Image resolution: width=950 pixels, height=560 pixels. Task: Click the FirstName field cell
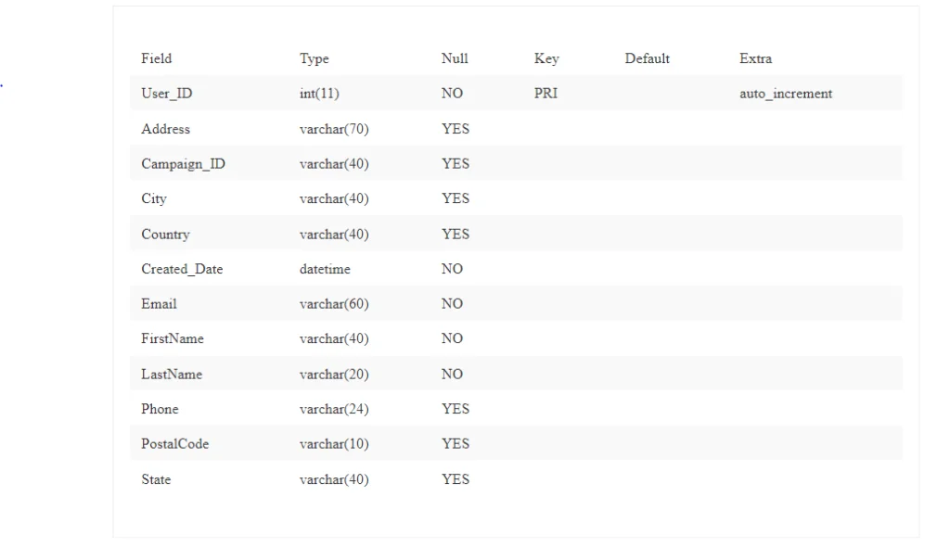coord(172,338)
